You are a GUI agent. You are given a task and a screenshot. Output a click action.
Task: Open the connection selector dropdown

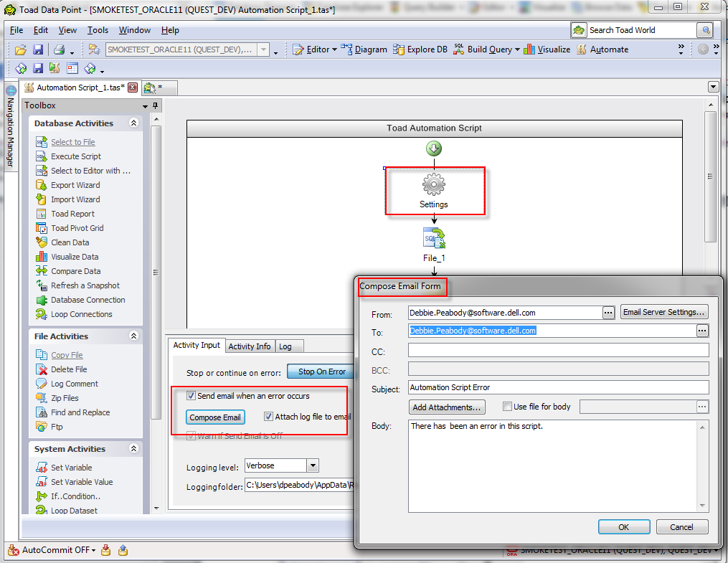(264, 49)
